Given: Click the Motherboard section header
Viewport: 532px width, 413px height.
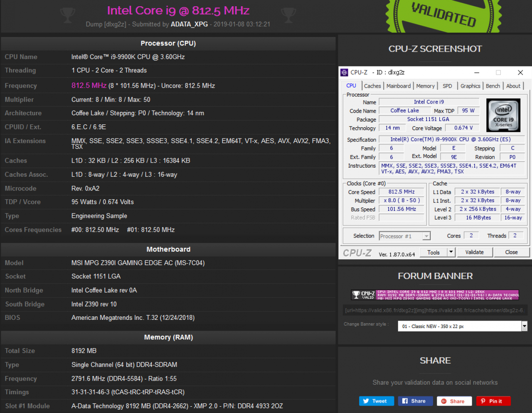Looking at the screenshot, I should coord(168,249).
